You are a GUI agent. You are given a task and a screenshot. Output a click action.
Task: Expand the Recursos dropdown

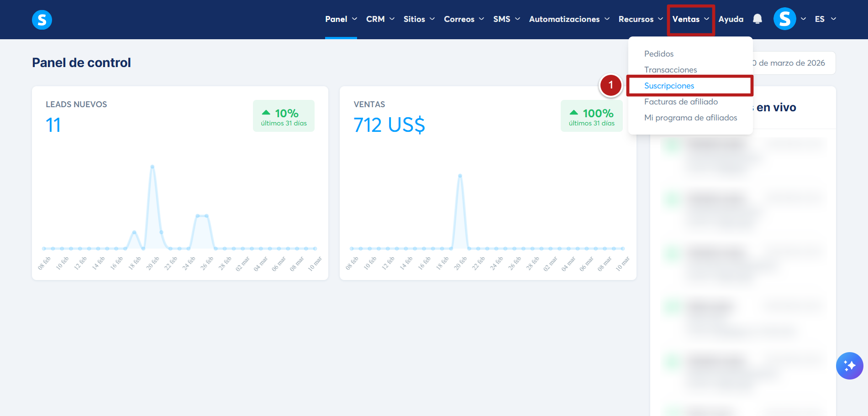[x=641, y=19]
